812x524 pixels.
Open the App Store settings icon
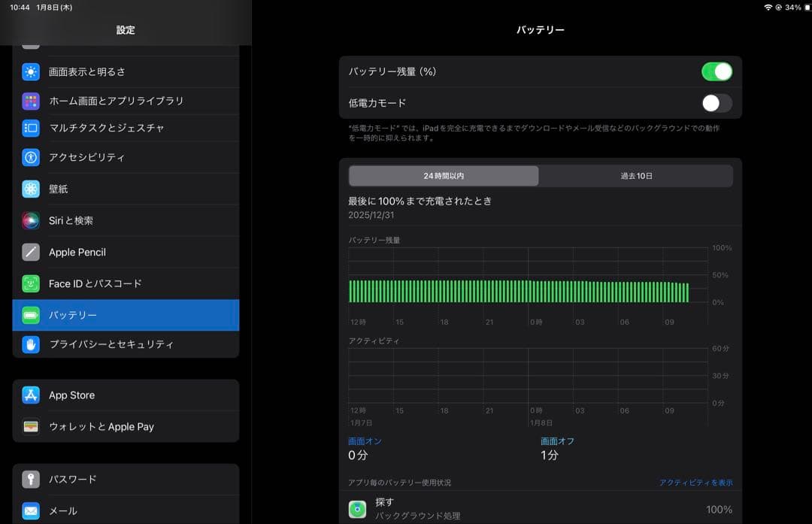[30, 395]
